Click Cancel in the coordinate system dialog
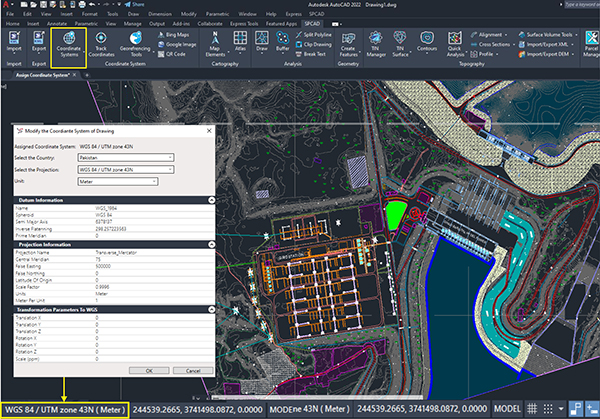The width and height of the screenshot is (600, 419). coord(195,370)
